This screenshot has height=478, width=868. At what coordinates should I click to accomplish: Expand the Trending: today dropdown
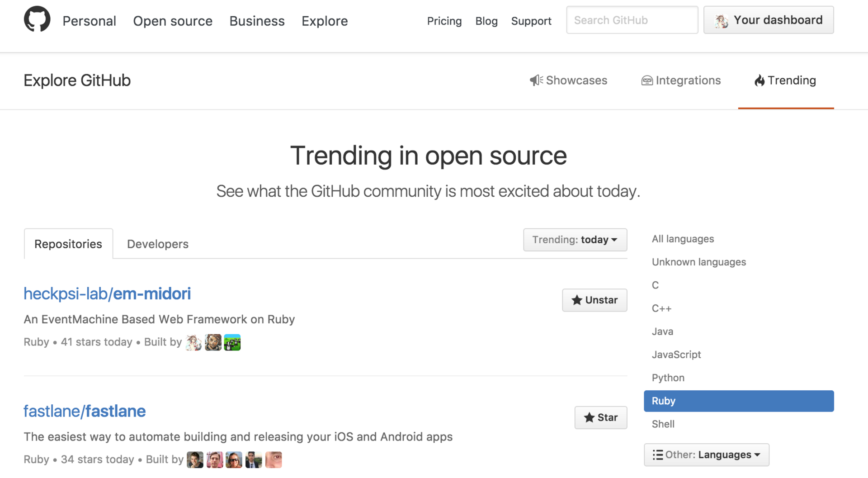coord(575,240)
